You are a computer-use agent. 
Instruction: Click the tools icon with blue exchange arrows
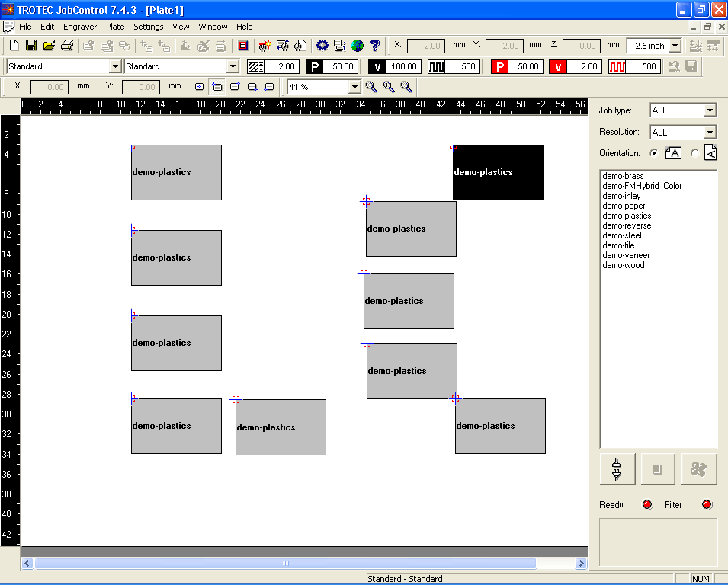283,46
